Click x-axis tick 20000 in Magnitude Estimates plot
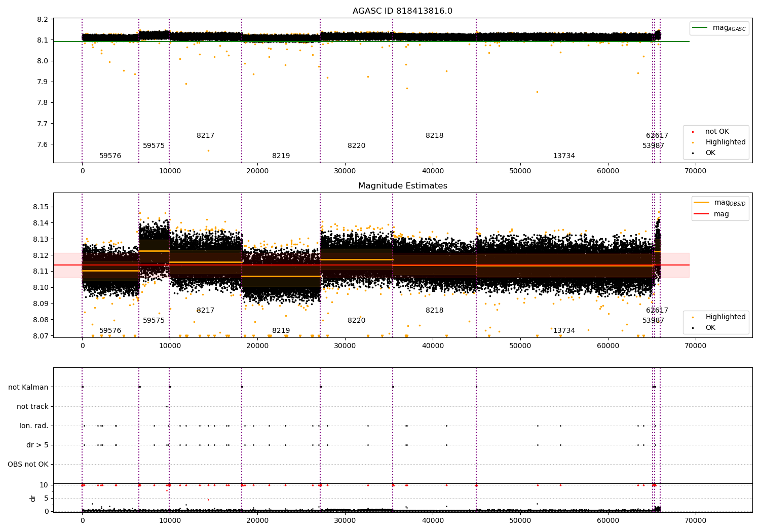Viewport: 760px width, 532px height. (257, 346)
